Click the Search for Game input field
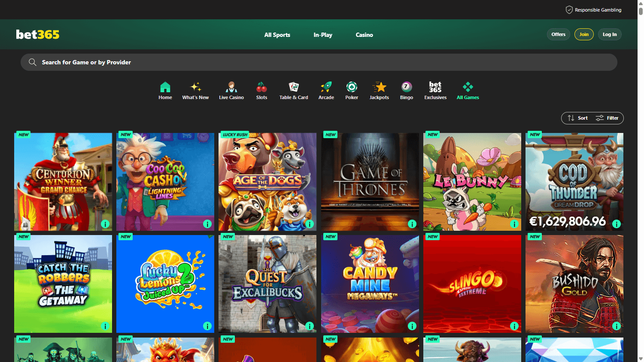Screen dimensions: 644x362 [x=172, y=62]
